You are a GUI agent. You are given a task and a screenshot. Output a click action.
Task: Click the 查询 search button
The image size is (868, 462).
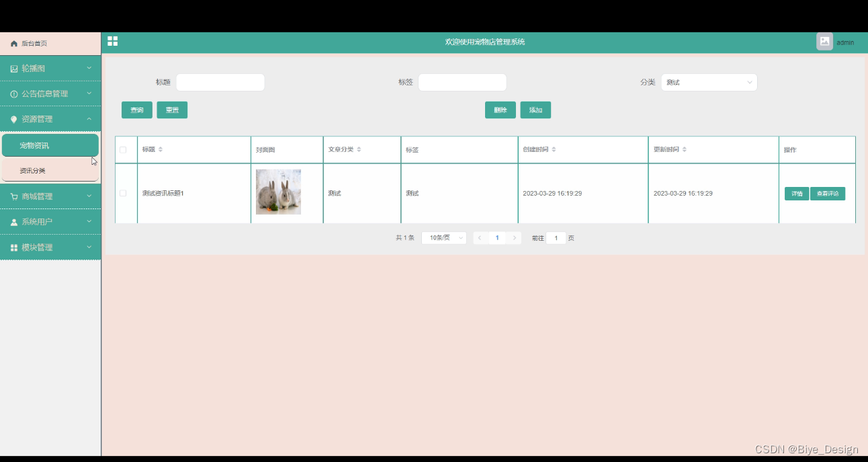tap(137, 110)
